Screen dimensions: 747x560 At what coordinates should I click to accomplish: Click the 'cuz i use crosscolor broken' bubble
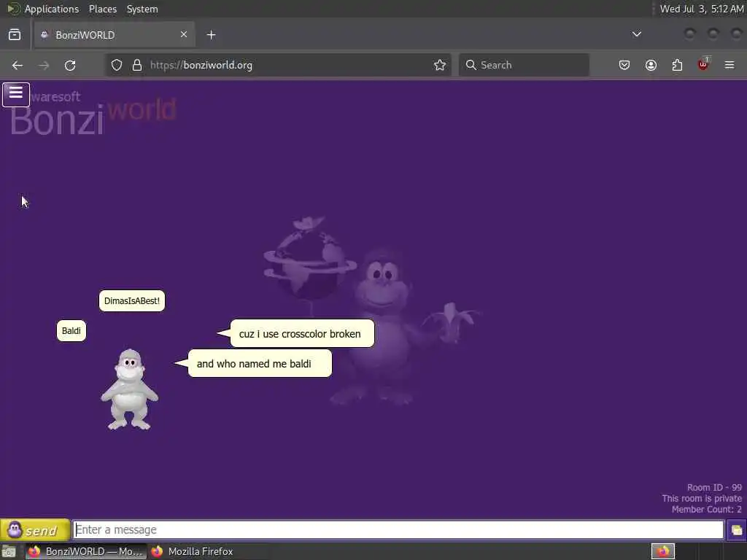pyautogui.click(x=302, y=333)
